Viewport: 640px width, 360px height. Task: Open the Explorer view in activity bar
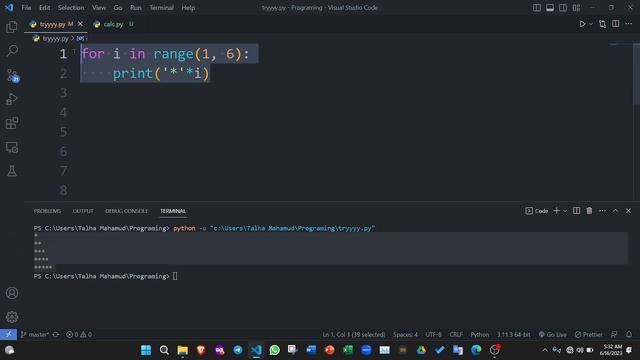coord(12,27)
